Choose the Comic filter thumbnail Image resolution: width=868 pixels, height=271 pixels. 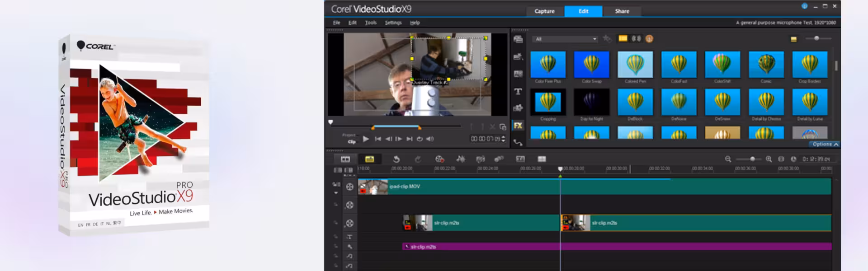pyautogui.click(x=766, y=65)
